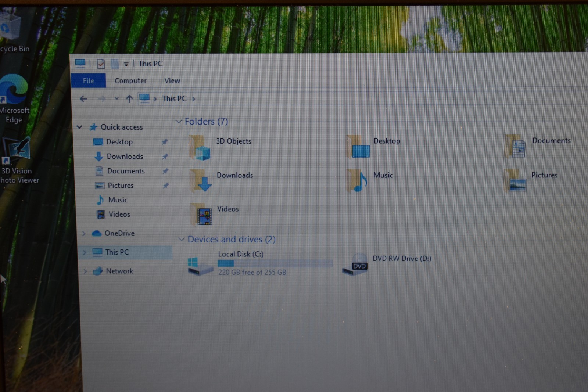Select Downloads under Quick access

(125, 157)
